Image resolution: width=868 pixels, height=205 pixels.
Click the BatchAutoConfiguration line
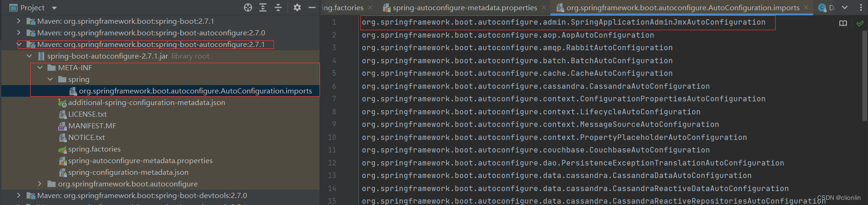click(x=517, y=60)
